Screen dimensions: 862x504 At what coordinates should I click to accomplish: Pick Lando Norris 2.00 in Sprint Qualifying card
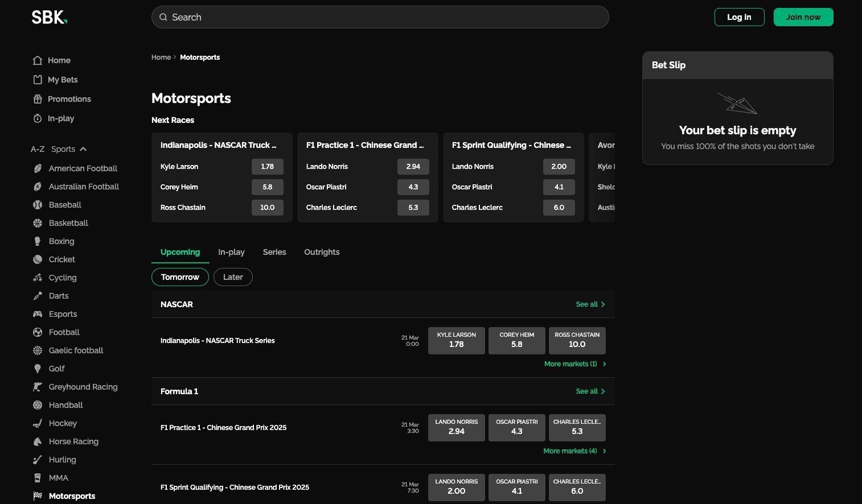tap(559, 167)
